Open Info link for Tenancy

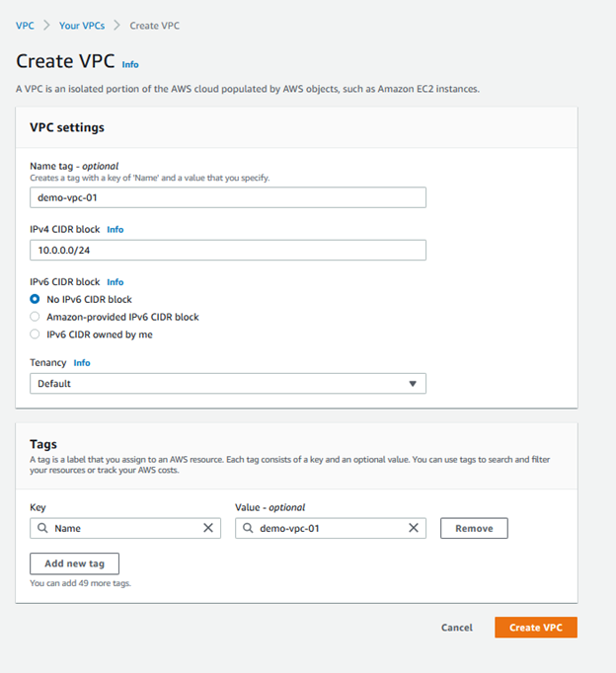82,363
